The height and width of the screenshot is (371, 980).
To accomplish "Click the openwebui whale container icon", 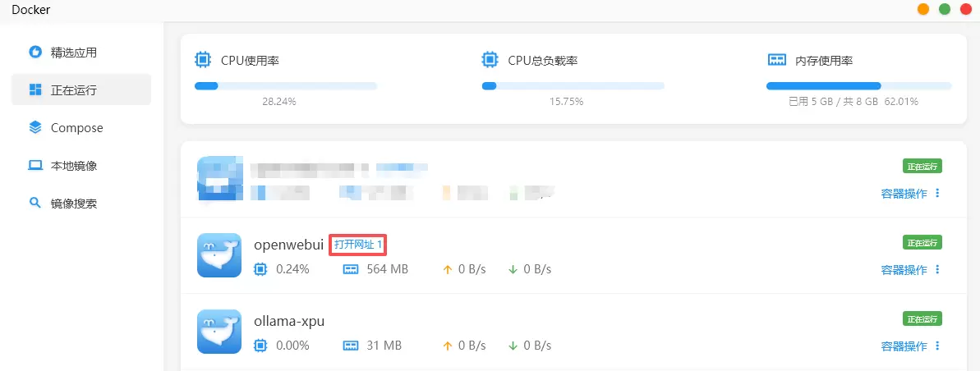I will pyautogui.click(x=219, y=255).
